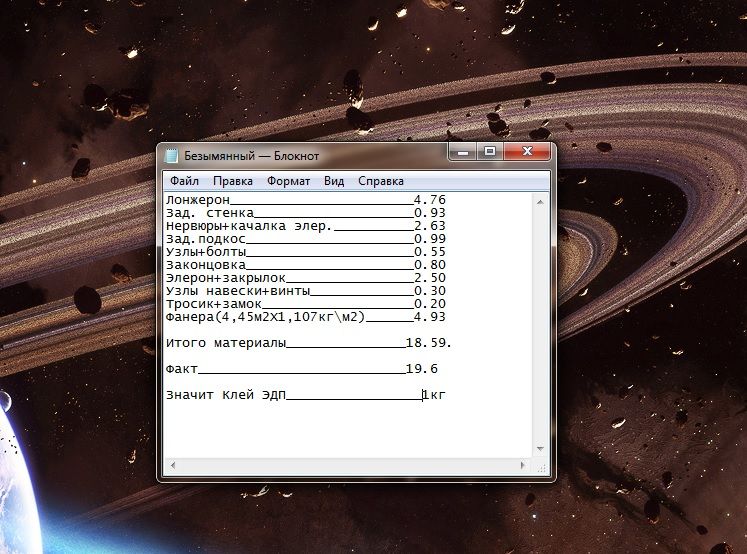This screenshot has width=747, height=554.
Task: Open the Правка menu
Action: tap(233, 181)
